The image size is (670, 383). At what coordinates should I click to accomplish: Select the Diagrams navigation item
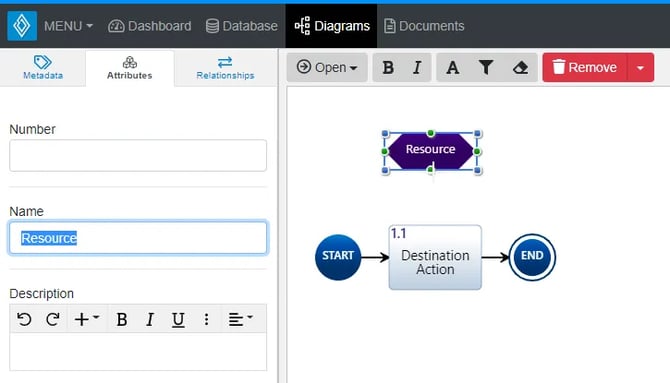tap(332, 26)
